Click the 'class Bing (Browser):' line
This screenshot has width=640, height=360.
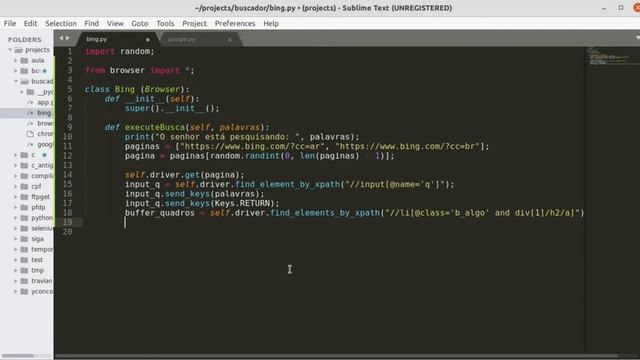[x=137, y=89]
